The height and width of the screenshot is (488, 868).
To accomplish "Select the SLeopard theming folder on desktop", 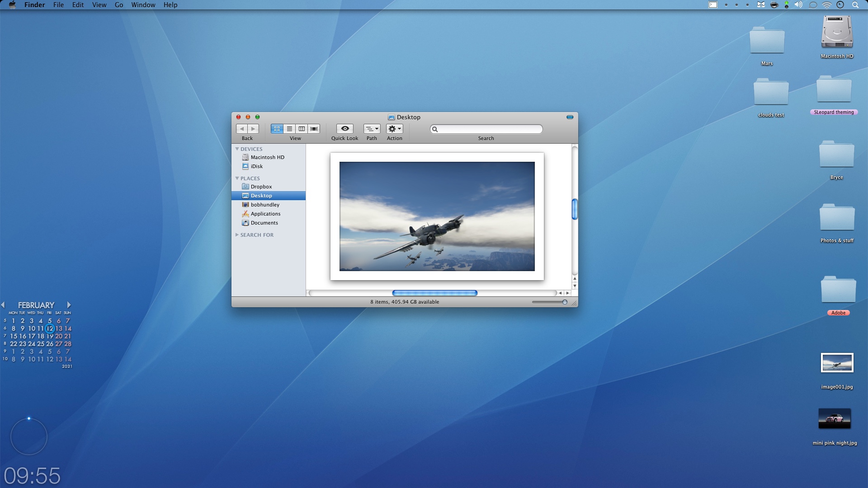I will [x=834, y=89].
